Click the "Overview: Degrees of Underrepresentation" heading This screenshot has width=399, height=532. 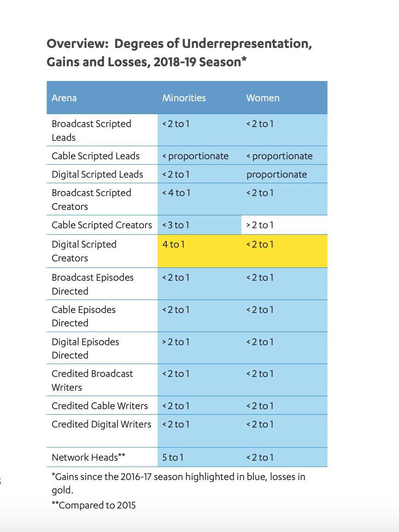pos(179,44)
